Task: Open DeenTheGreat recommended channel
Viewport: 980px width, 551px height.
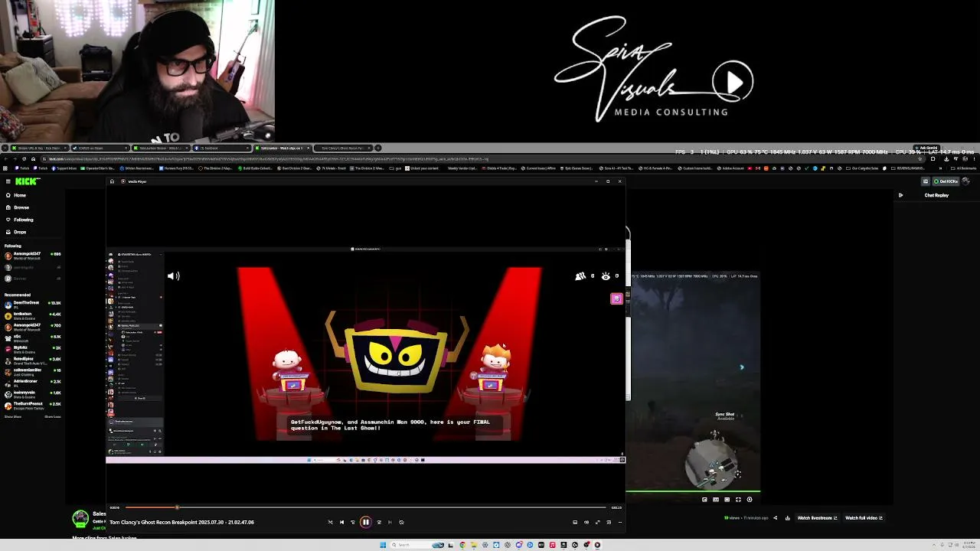Action: [x=32, y=305]
